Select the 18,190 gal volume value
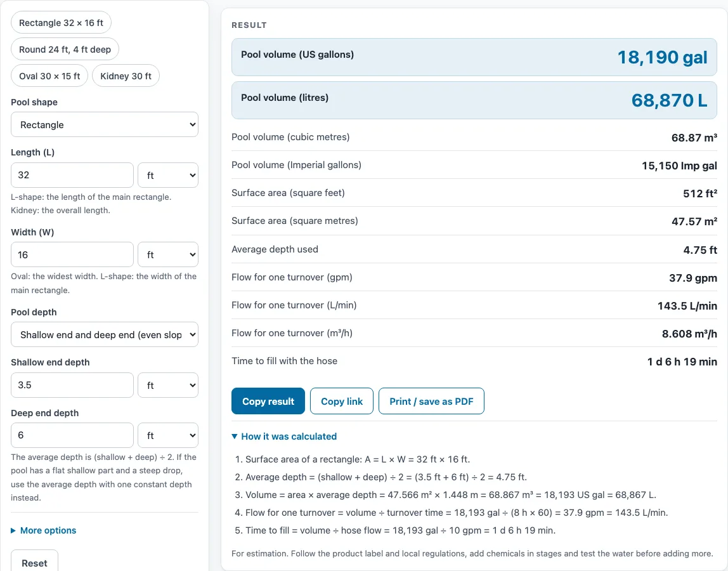This screenshot has width=728, height=571. point(662,57)
